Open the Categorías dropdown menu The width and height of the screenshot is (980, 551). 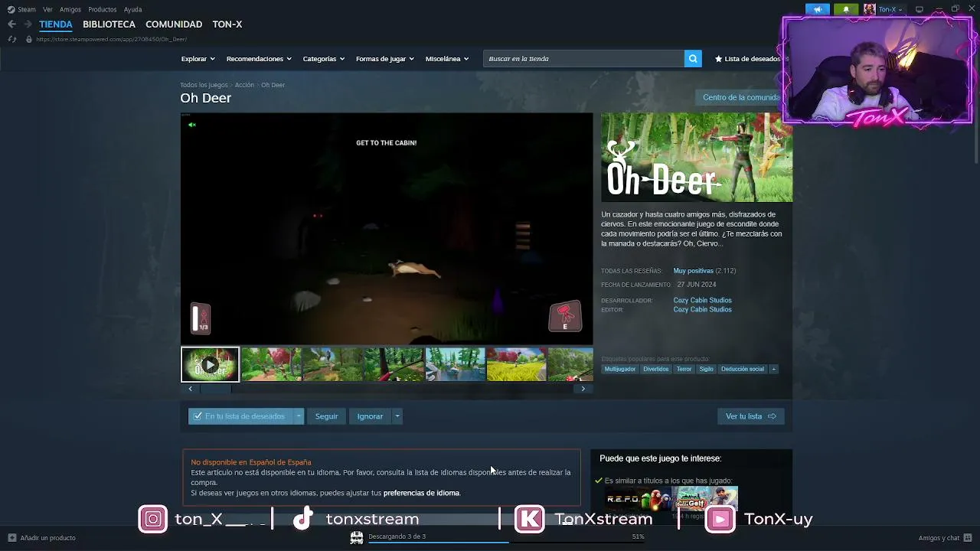(323, 59)
